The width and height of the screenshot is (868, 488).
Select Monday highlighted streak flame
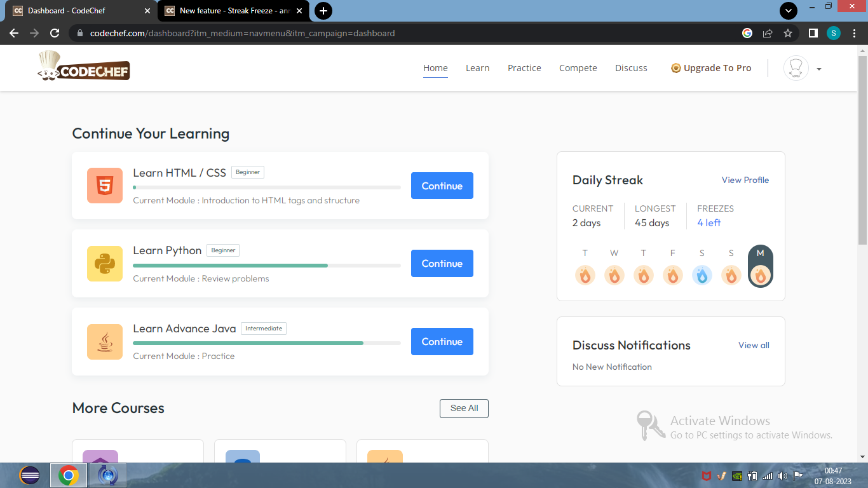tap(761, 275)
